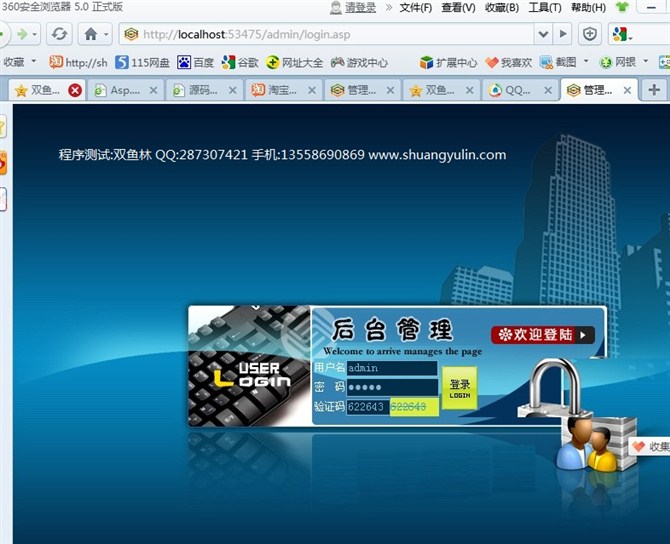The image size is (670, 544).
Task: Close the Asp... tab
Action: 153,90
